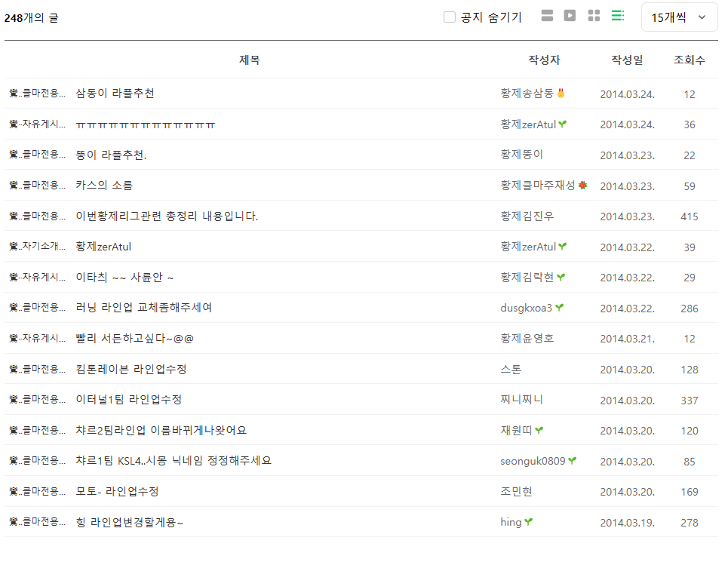This screenshot has width=728, height=568.
Task: Click medal badge next to 황제송삼동
Action: [561, 94]
